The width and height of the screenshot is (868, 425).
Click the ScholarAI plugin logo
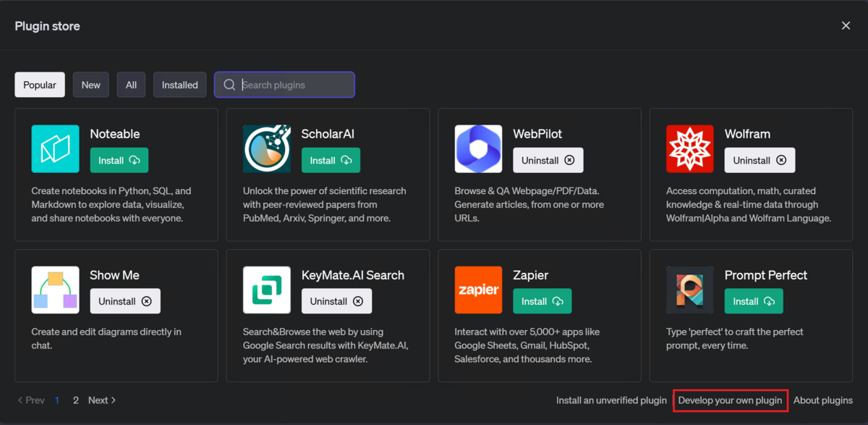tap(267, 148)
